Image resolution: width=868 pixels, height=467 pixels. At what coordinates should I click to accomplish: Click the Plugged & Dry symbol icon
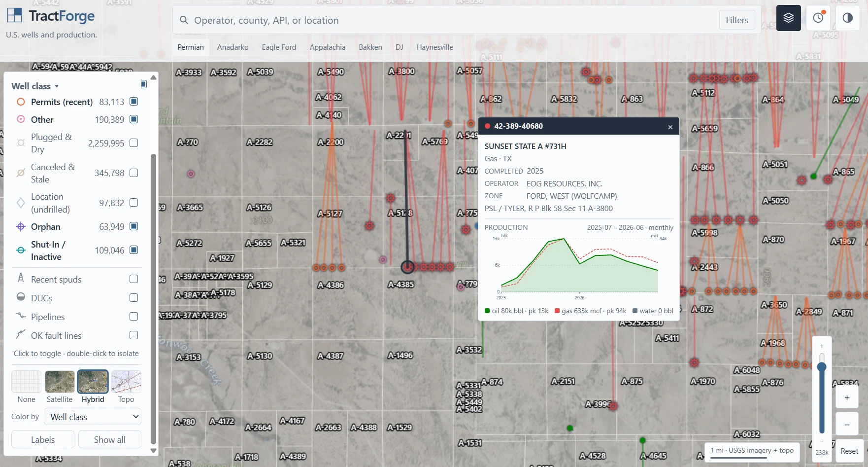click(x=21, y=143)
